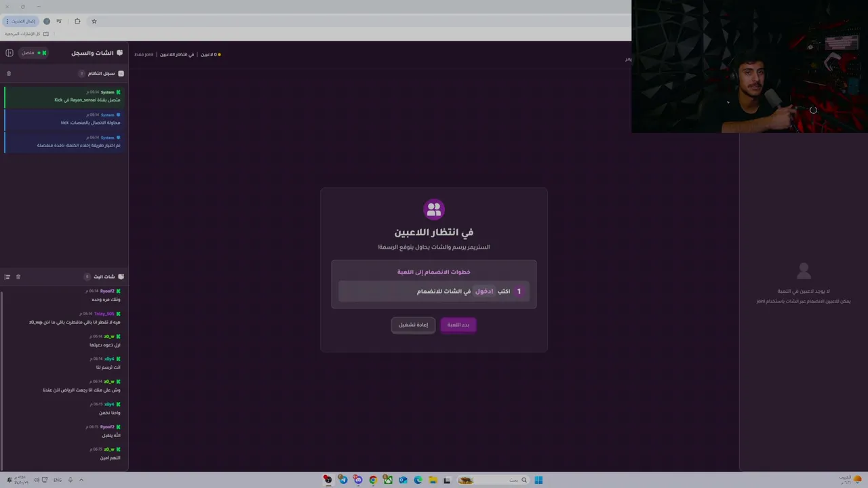Click the 'في انتظار اللاعبين' status in top bar

click(x=177, y=54)
